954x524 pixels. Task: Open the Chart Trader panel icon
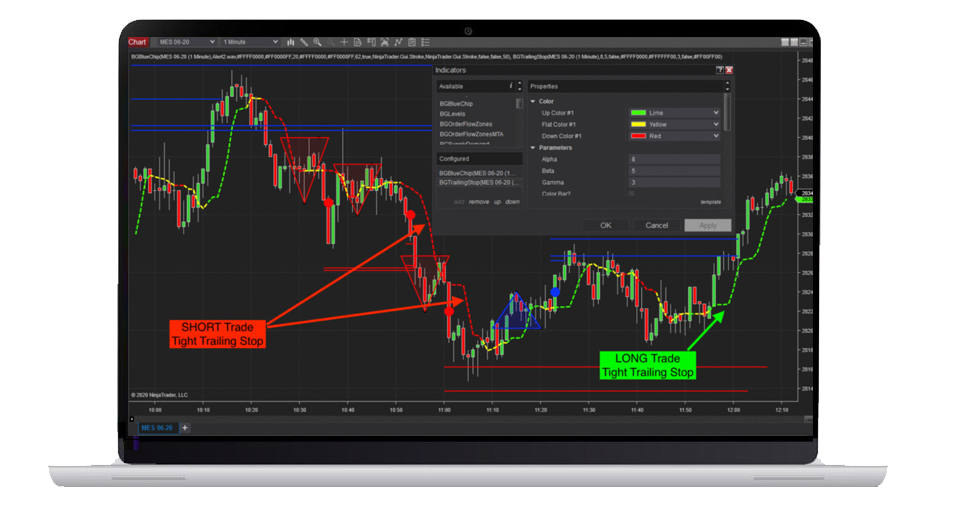click(371, 42)
